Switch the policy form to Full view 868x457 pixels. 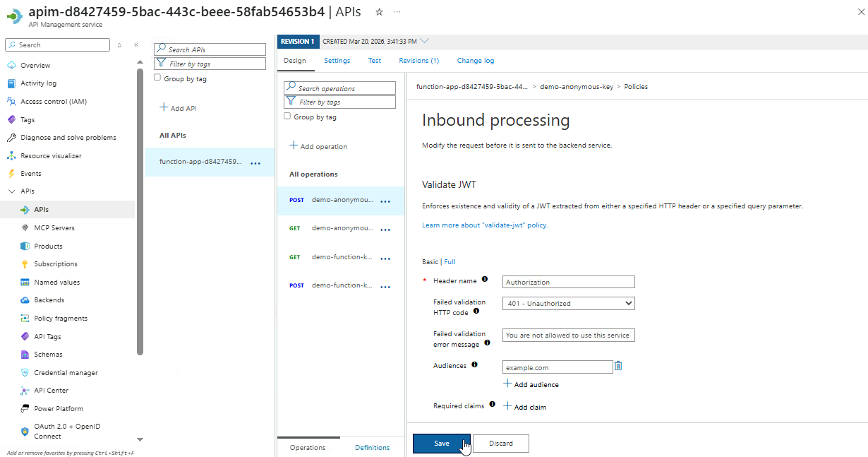coord(450,262)
